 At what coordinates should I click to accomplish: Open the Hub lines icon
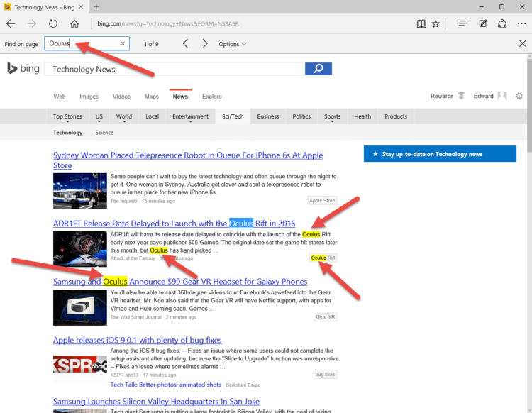point(462,23)
